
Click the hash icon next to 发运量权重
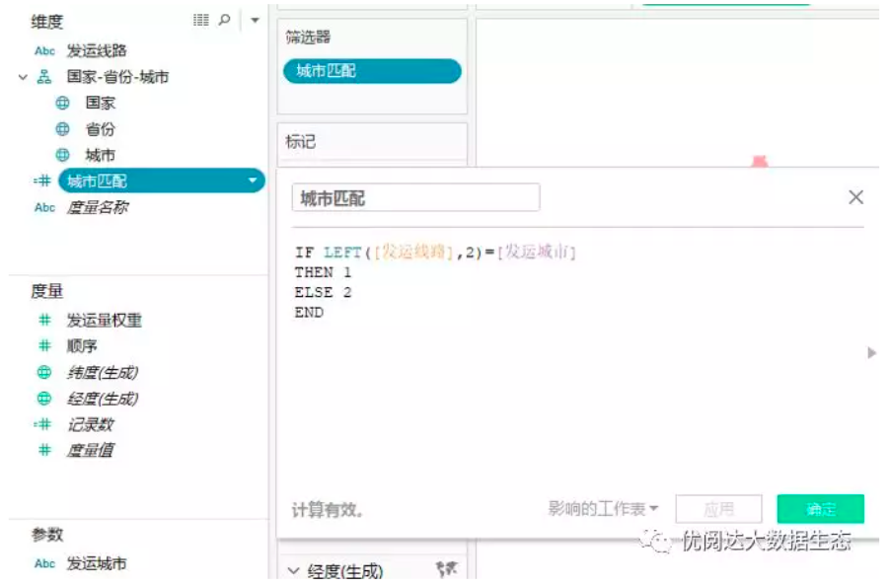pyautogui.click(x=44, y=321)
